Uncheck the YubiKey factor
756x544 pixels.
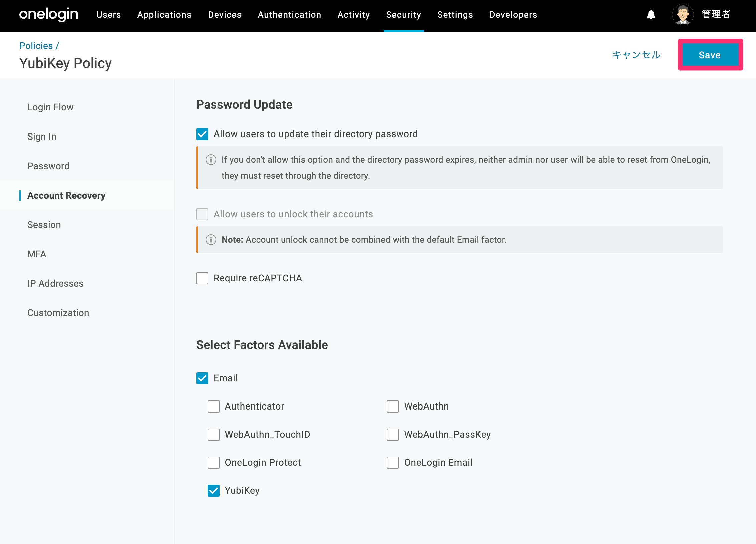[214, 491]
